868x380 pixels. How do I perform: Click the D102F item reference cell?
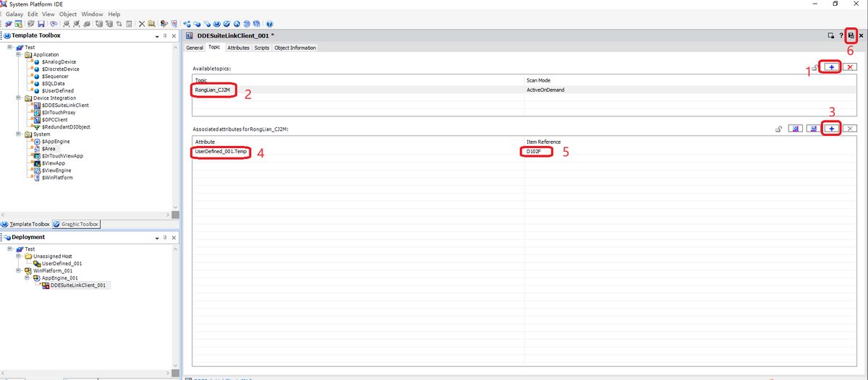coord(536,152)
